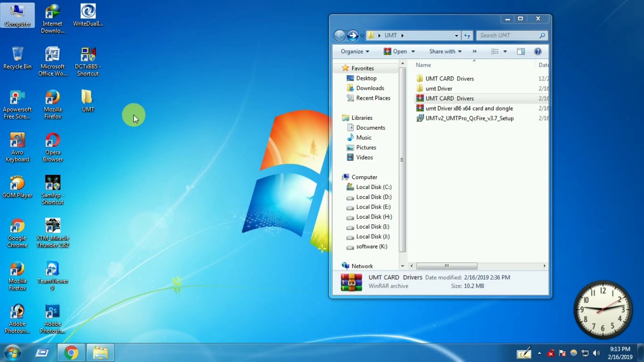This screenshot has height=362, width=644.
Task: Open the Share with dropdown
Action: click(x=445, y=51)
